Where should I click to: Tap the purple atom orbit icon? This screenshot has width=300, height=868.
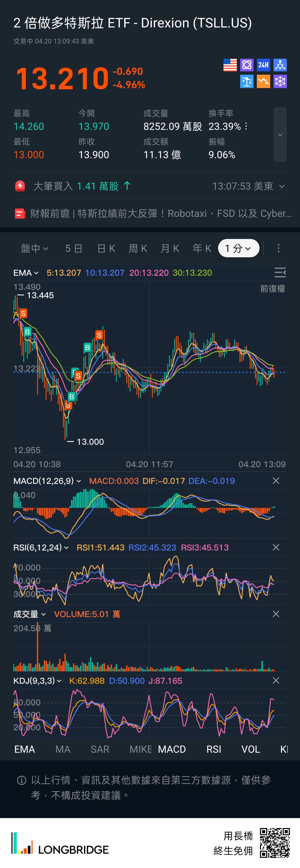[x=247, y=65]
